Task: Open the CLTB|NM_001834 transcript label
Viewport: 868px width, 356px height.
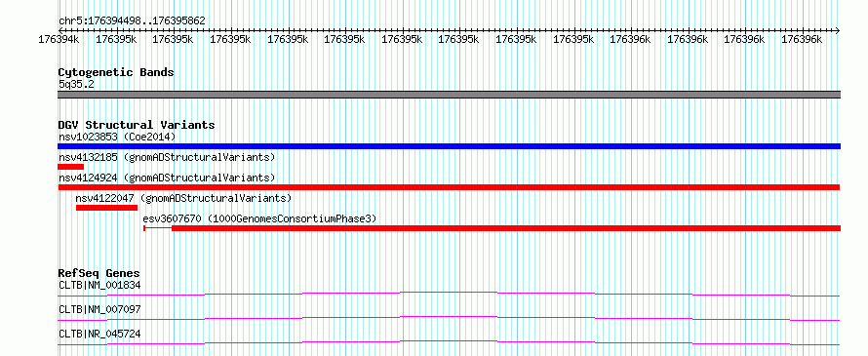Action: (99, 286)
